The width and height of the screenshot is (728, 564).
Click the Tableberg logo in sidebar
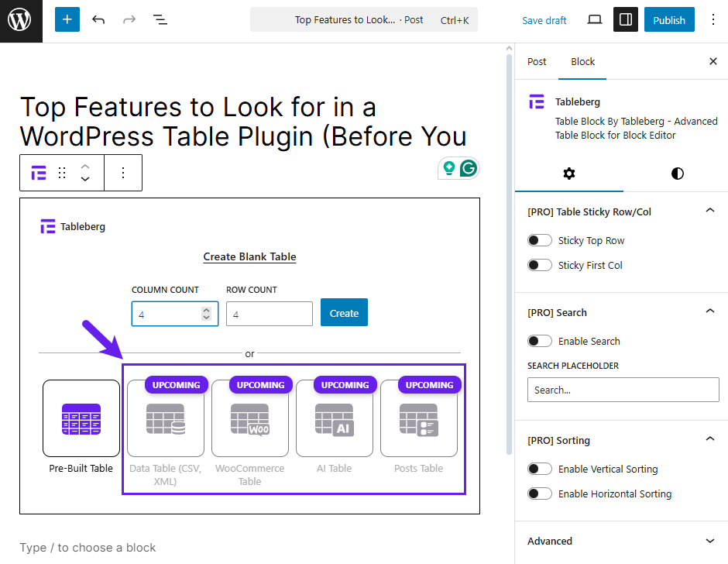(537, 101)
